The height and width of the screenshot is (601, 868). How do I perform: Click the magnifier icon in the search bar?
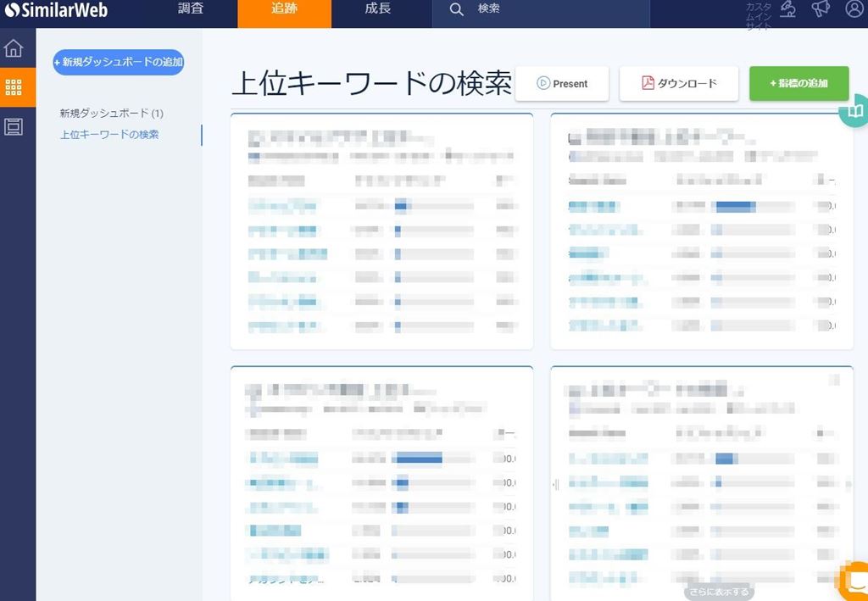(457, 9)
